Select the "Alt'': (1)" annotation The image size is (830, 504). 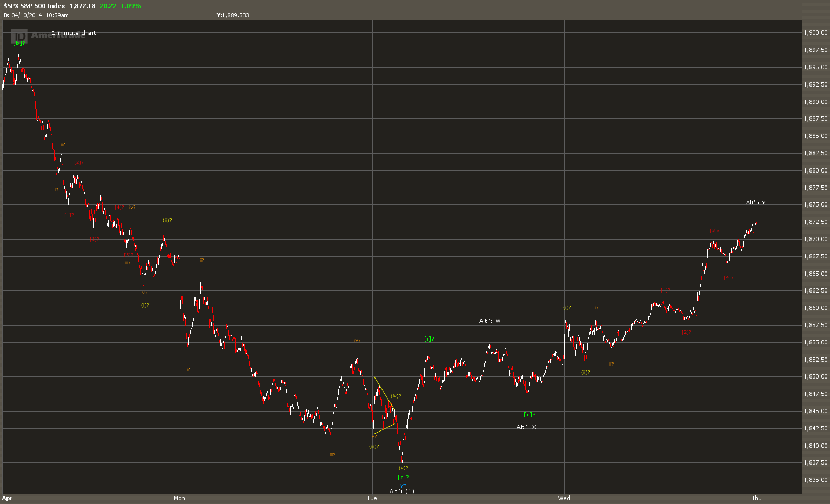click(402, 492)
